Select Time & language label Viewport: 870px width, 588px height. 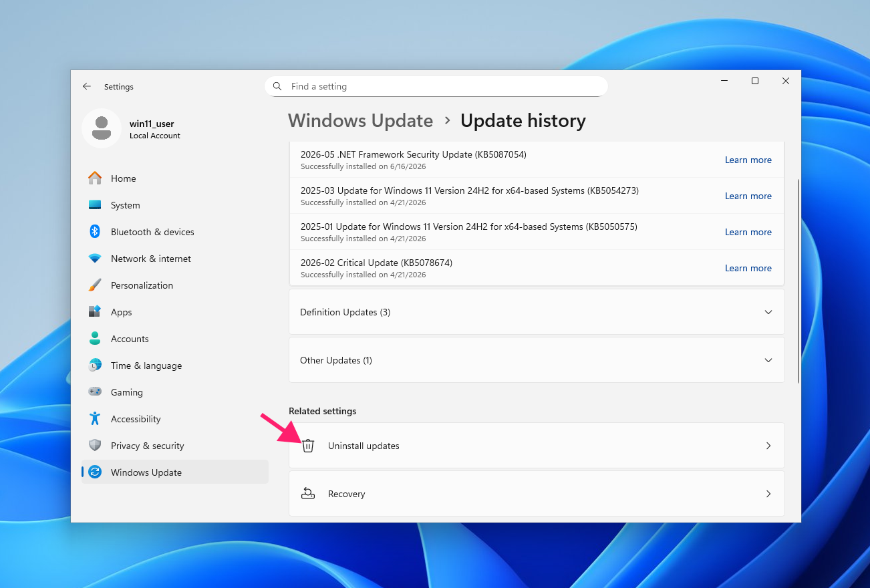tap(146, 365)
